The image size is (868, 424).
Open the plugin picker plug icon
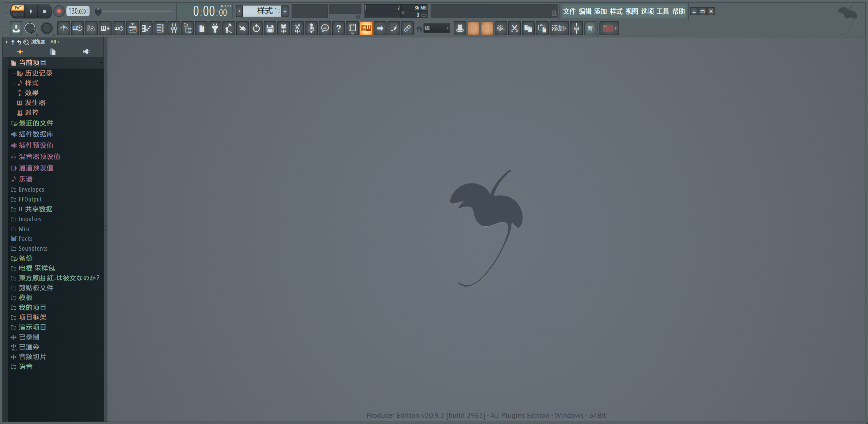pyautogui.click(x=215, y=28)
